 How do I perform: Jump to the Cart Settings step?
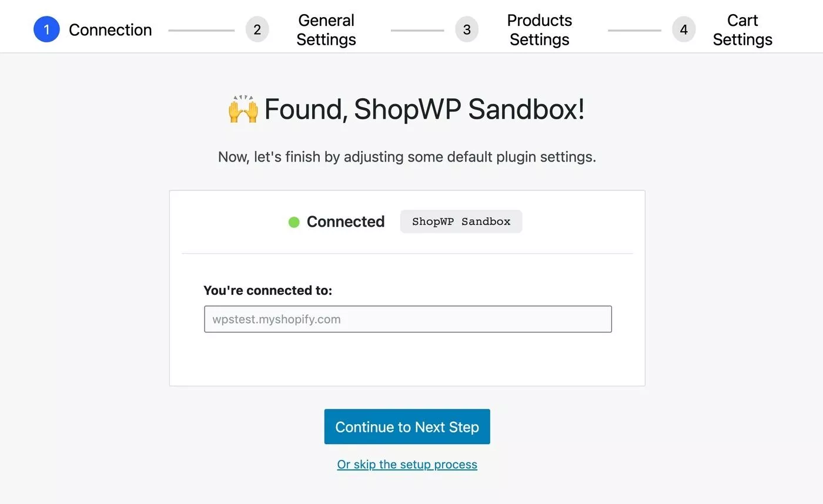point(742,30)
